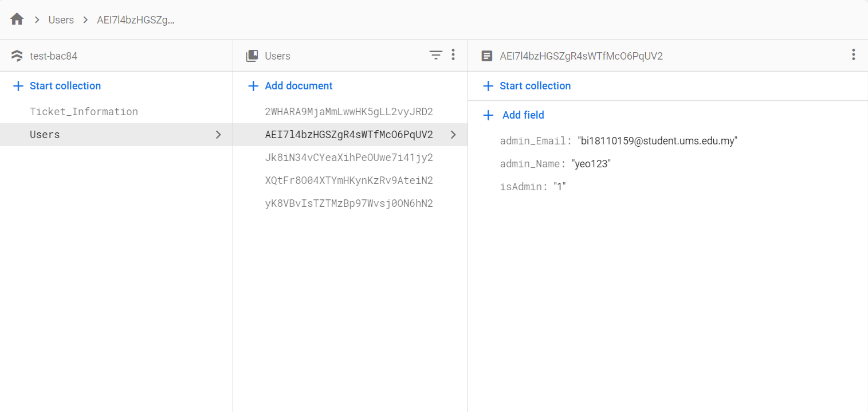The height and width of the screenshot is (412, 868).
Task: Click plus icon of root Start collection
Action: tap(18, 86)
